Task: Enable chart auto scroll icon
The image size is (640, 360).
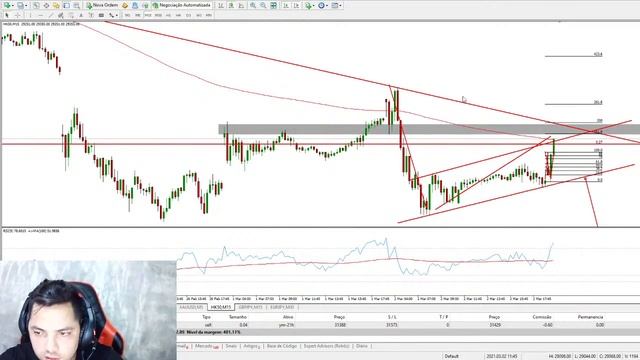Action: point(286,5)
